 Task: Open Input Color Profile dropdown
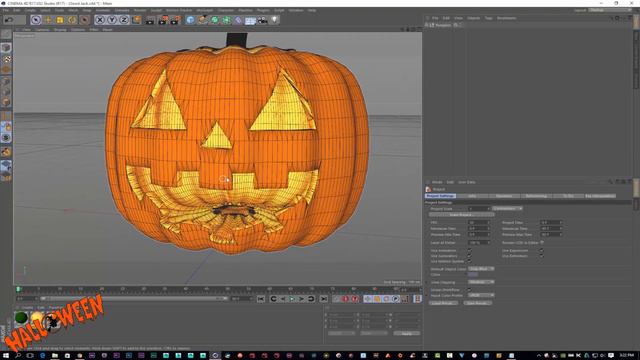coord(481,295)
